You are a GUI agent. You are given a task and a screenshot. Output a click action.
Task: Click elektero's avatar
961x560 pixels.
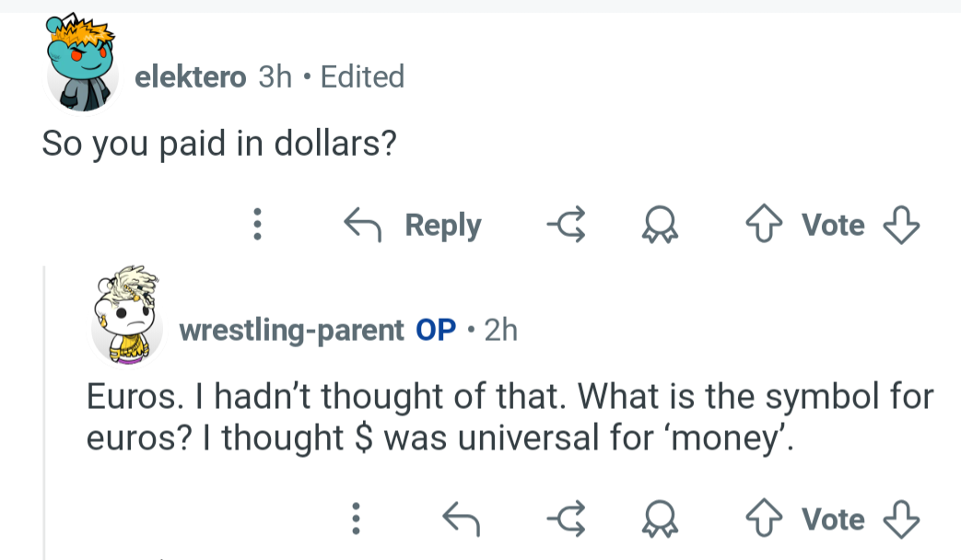83,64
